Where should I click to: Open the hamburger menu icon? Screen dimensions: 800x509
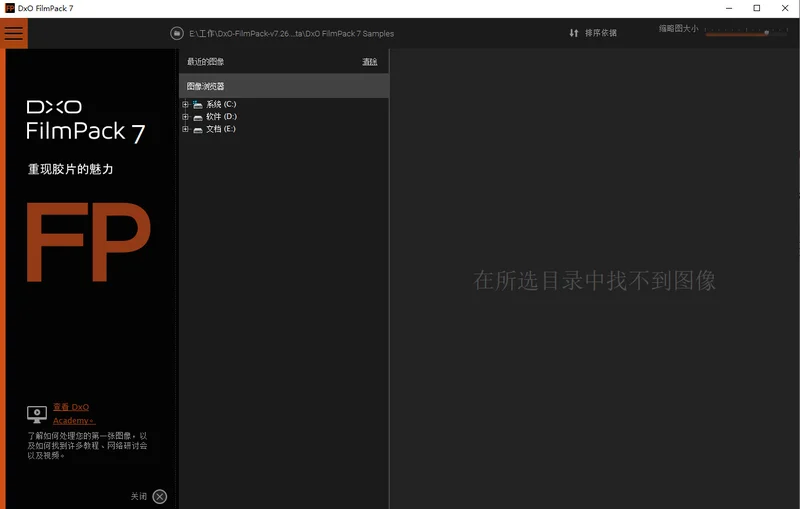(x=14, y=33)
